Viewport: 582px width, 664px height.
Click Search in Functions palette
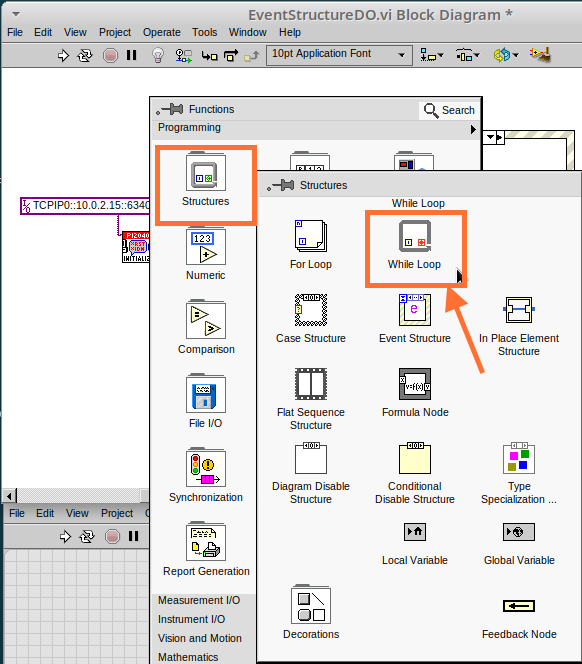pos(449,110)
